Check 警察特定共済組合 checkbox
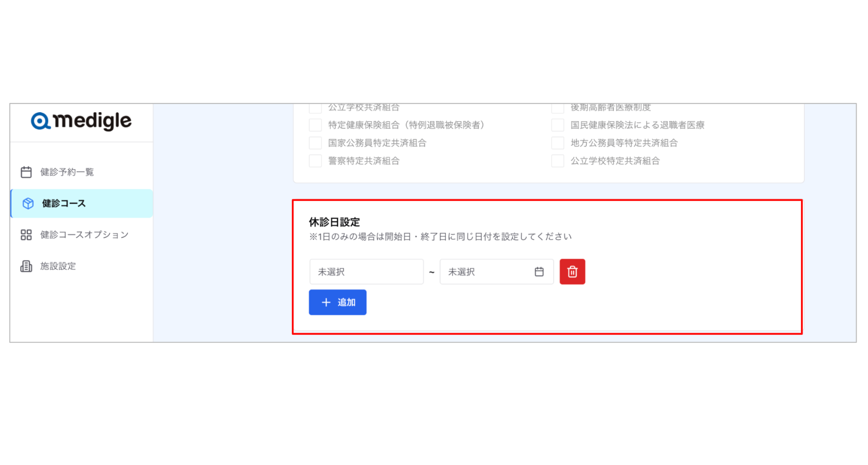Image resolution: width=868 pixels, height=465 pixels. coord(315,161)
